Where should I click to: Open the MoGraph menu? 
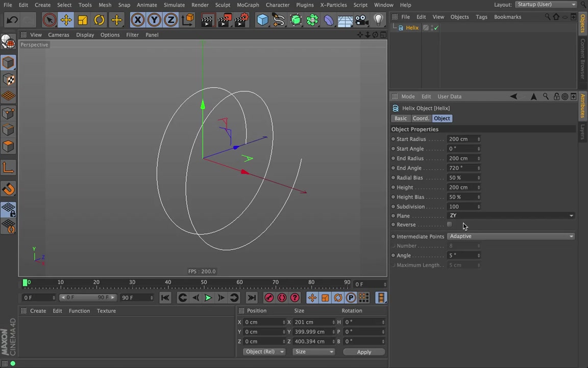coord(248,5)
